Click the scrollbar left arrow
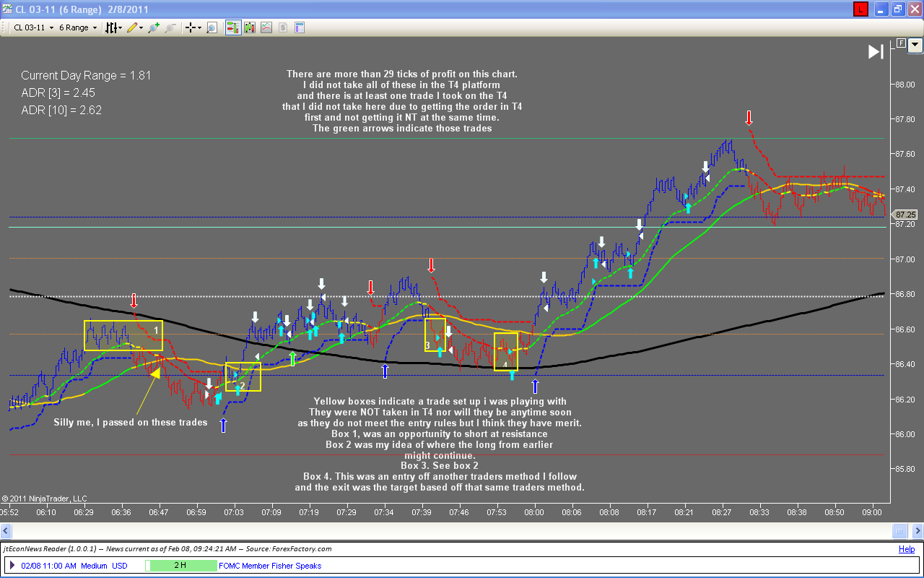The width and height of the screenshot is (924, 578). click(x=6, y=532)
